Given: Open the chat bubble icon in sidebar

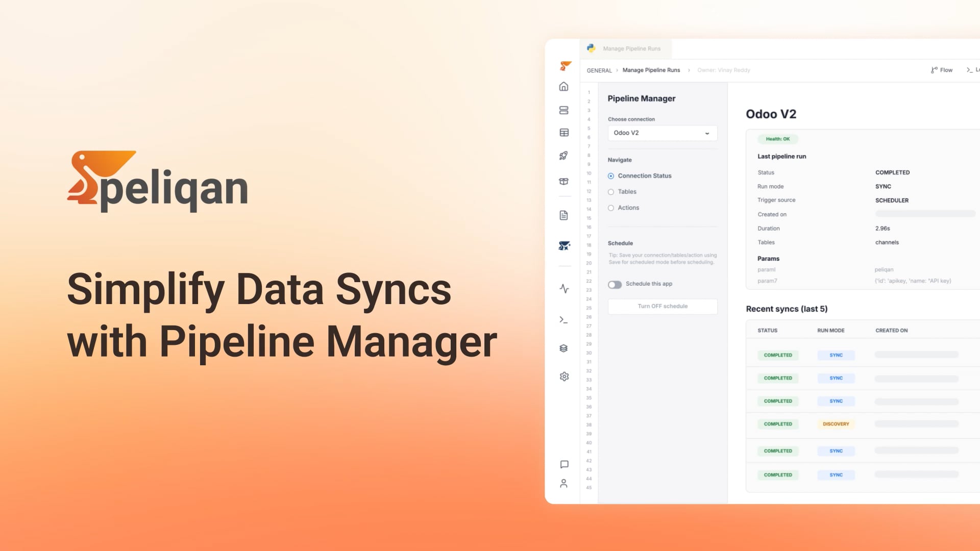Looking at the screenshot, I should coord(564,464).
